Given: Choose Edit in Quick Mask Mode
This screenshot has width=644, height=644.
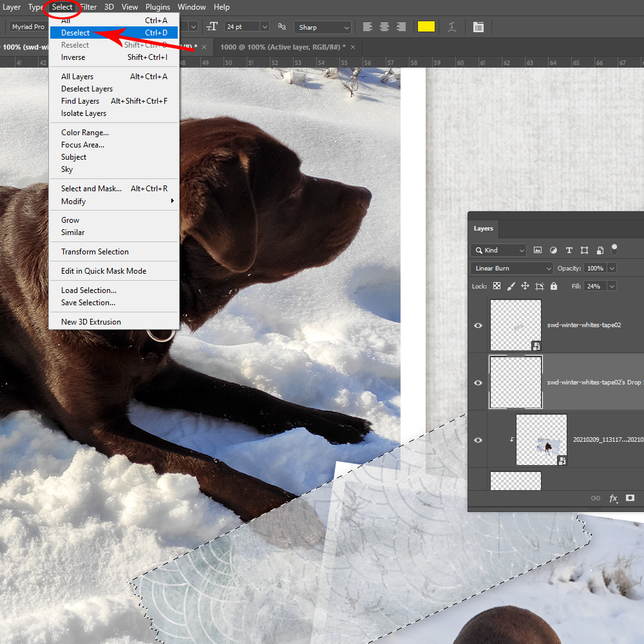Looking at the screenshot, I should click(x=114, y=271).
